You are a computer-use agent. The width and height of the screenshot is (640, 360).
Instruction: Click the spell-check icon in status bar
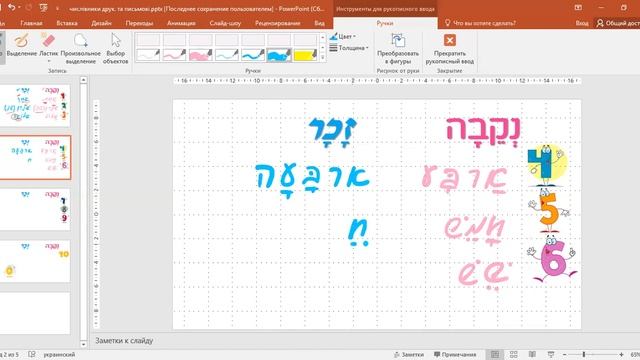32,354
